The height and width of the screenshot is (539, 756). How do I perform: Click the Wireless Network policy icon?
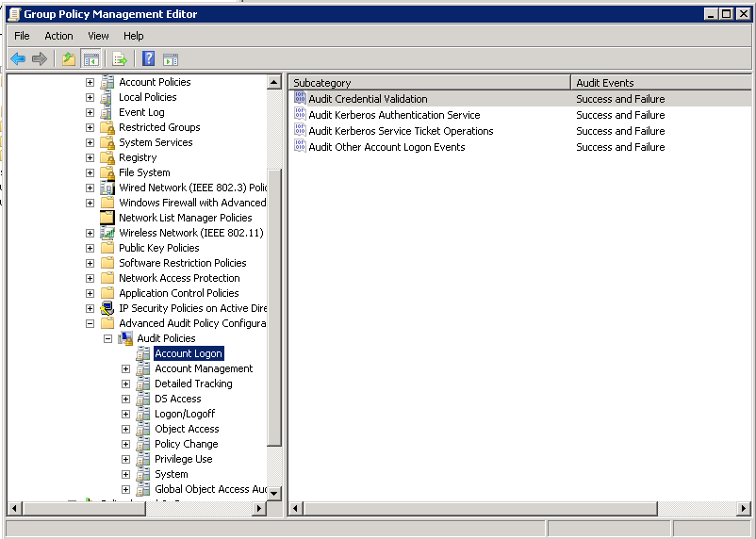coord(107,233)
